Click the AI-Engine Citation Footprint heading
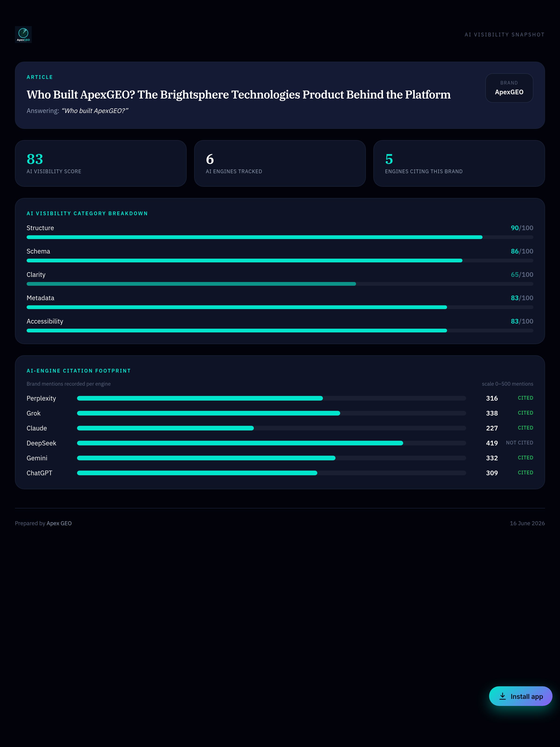This screenshot has height=747, width=560. [79, 371]
